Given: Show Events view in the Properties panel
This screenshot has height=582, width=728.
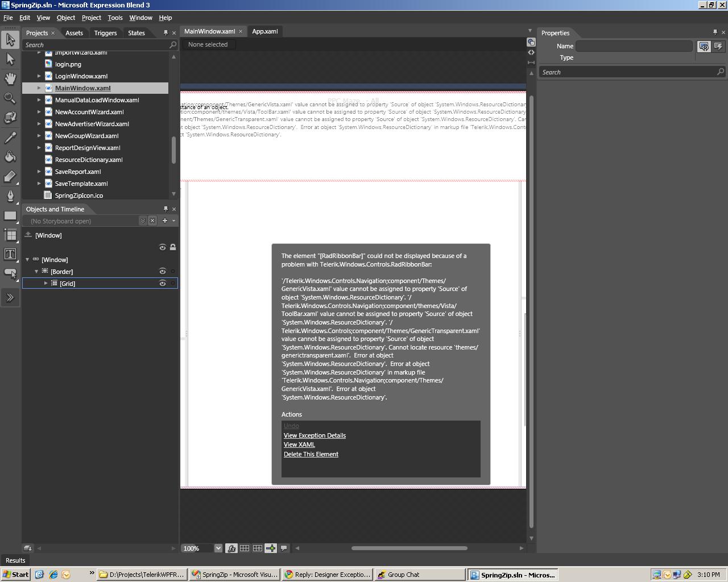Looking at the screenshot, I should click(x=718, y=47).
